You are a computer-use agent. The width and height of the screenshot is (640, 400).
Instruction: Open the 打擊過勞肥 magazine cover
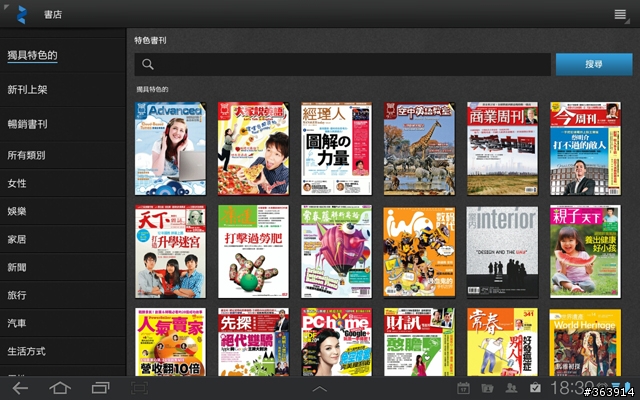253,251
